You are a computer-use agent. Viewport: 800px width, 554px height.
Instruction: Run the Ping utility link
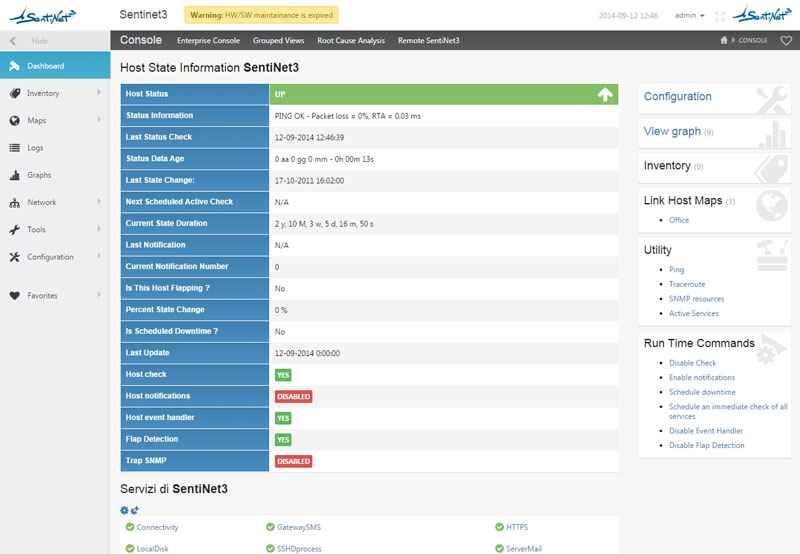(x=677, y=269)
